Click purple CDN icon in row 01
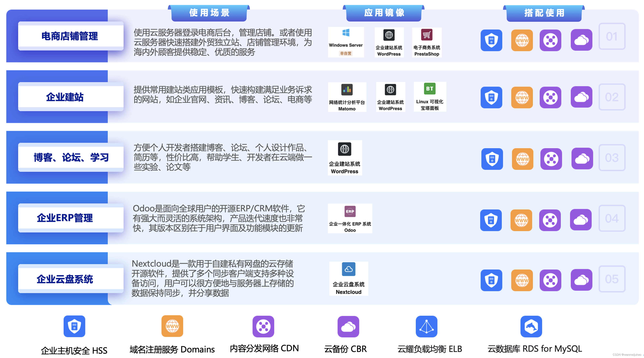This screenshot has width=644, height=358. pyautogui.click(x=550, y=40)
